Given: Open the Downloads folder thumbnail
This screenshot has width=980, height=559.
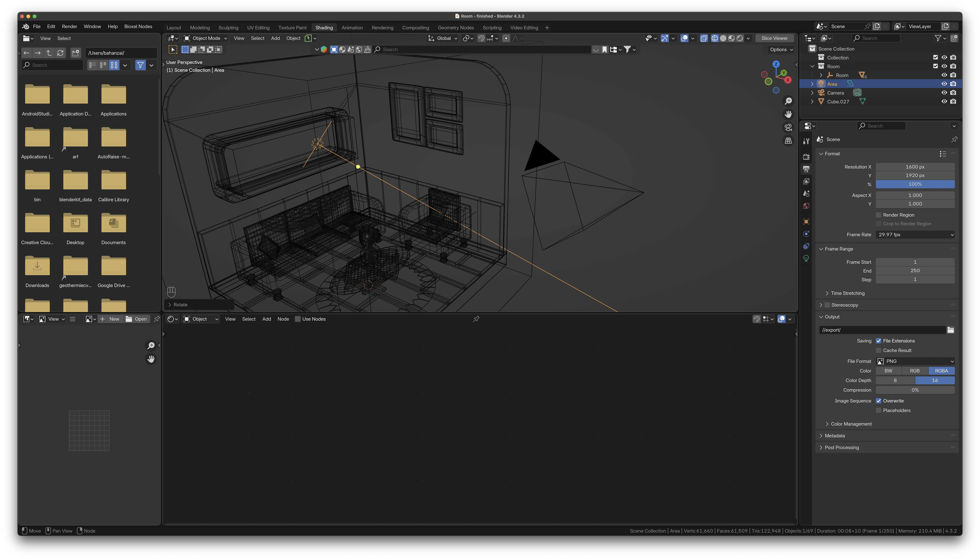Looking at the screenshot, I should coord(37,266).
